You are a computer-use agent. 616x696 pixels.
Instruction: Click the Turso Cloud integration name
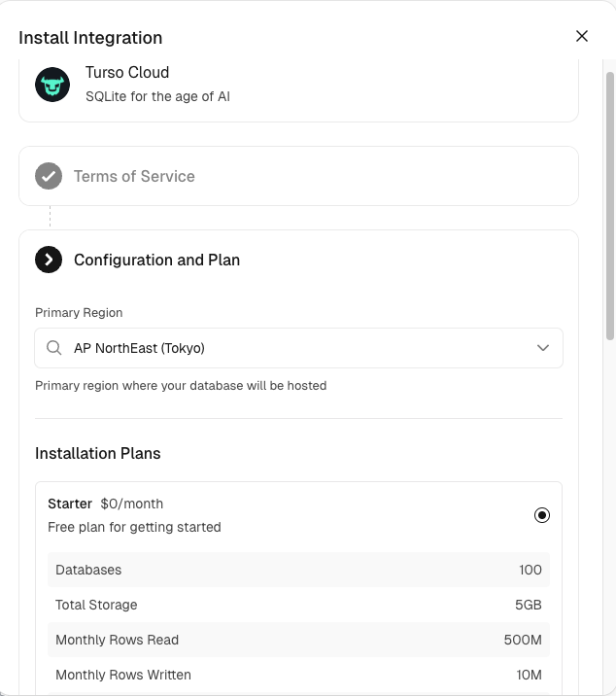[x=127, y=73]
